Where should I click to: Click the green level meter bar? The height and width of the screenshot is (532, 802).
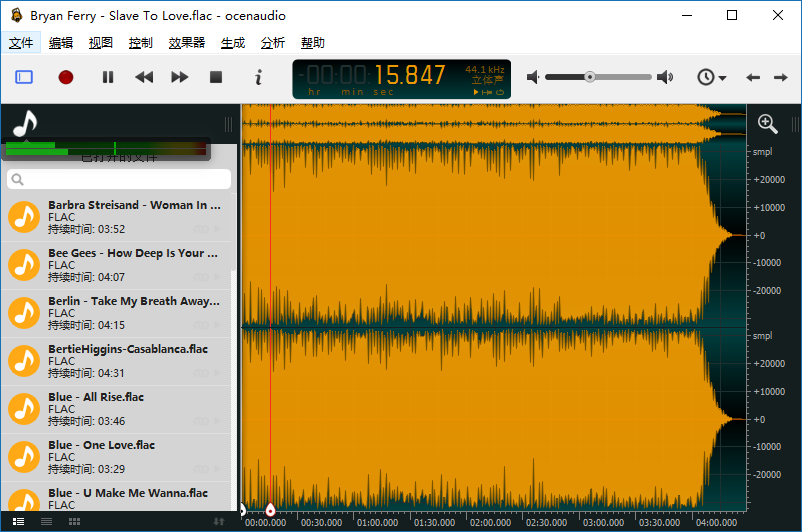click(106, 148)
